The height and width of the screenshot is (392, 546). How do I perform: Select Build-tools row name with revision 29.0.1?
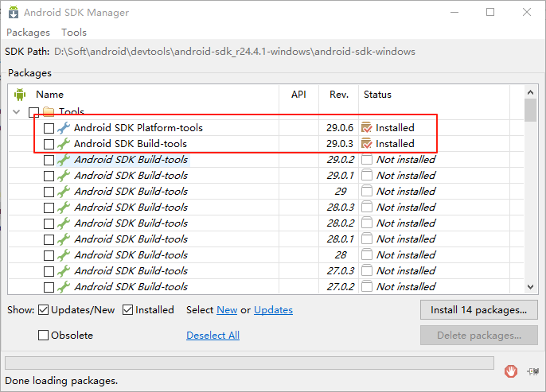(x=131, y=175)
